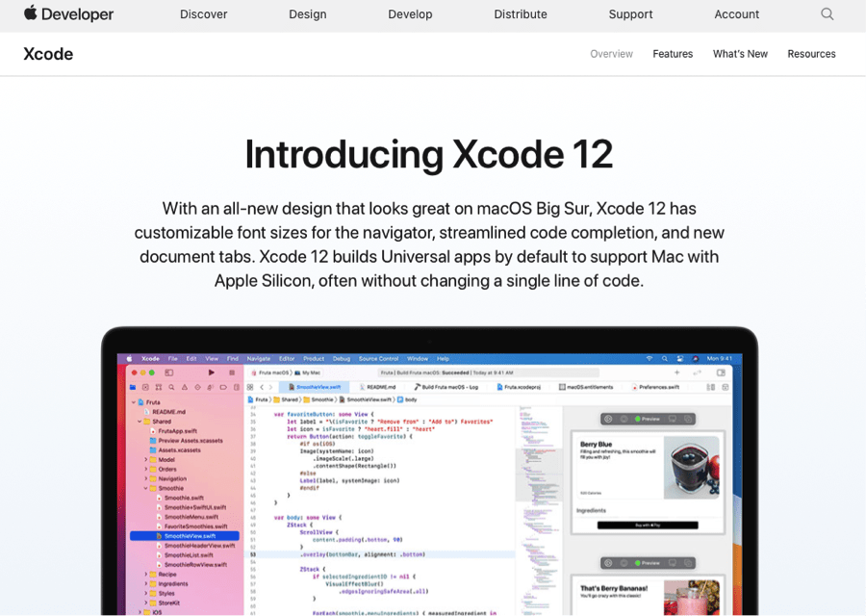Switch to the Preferences.swift tab

655,387
